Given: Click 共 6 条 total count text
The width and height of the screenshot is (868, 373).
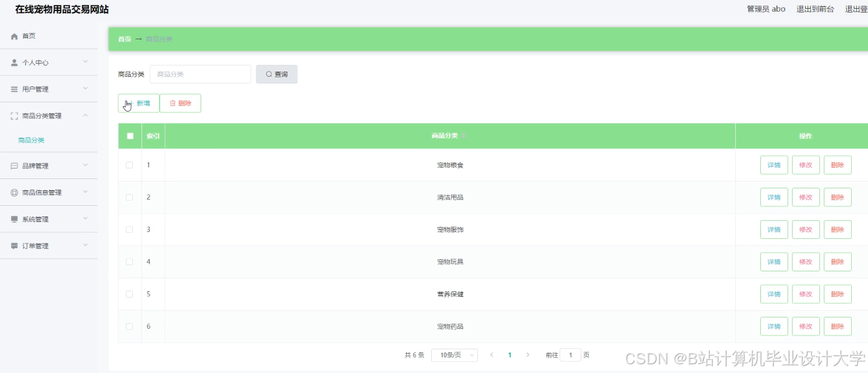Looking at the screenshot, I should point(414,355).
